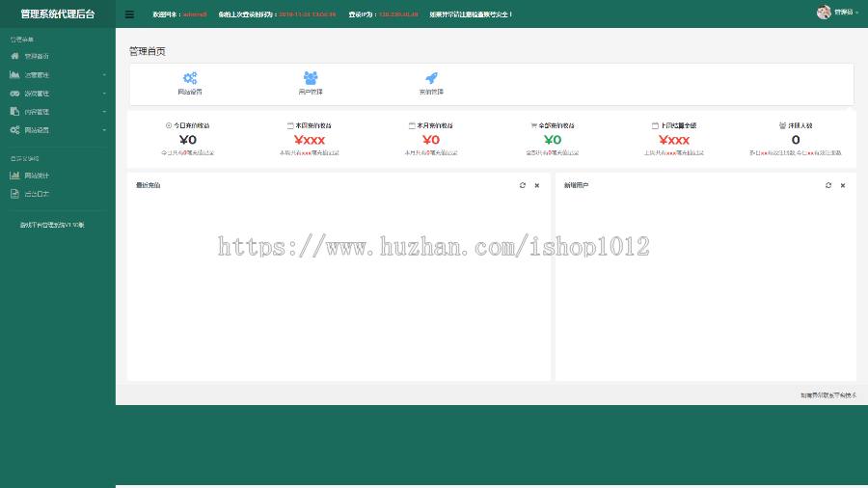The image size is (868, 488).
Task: Open the home icon in the sidebar
Action: [14, 56]
